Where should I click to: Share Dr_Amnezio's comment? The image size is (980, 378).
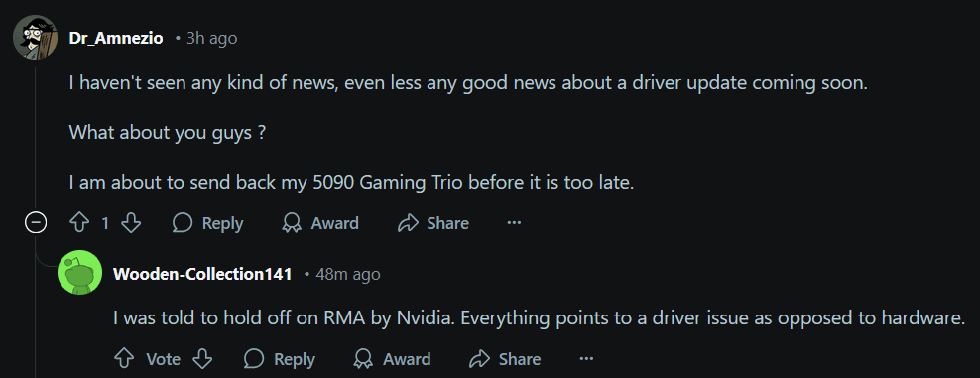tap(433, 223)
